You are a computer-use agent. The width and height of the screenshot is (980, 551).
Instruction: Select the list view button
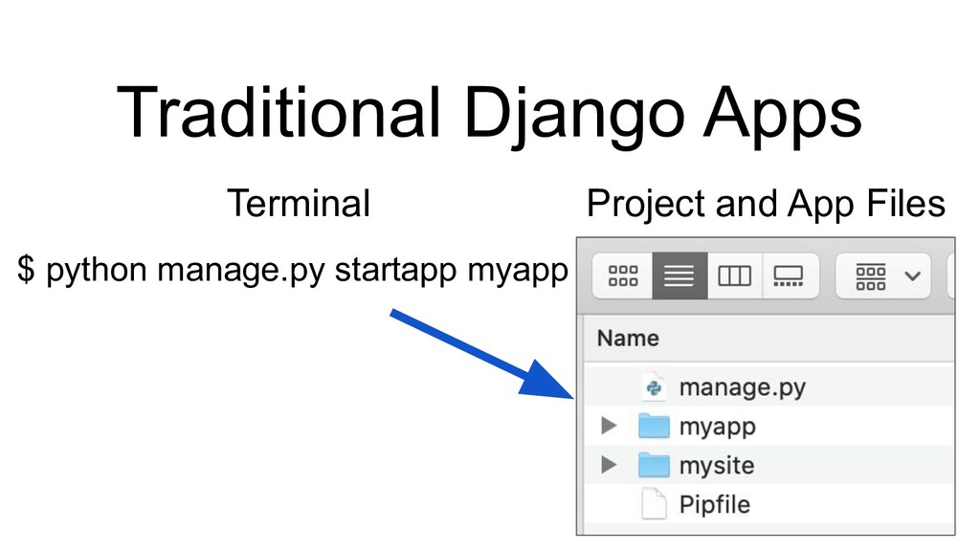click(x=680, y=275)
